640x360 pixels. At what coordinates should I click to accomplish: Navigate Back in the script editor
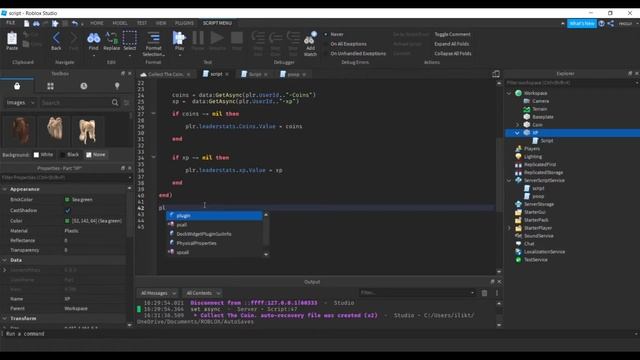(56, 38)
